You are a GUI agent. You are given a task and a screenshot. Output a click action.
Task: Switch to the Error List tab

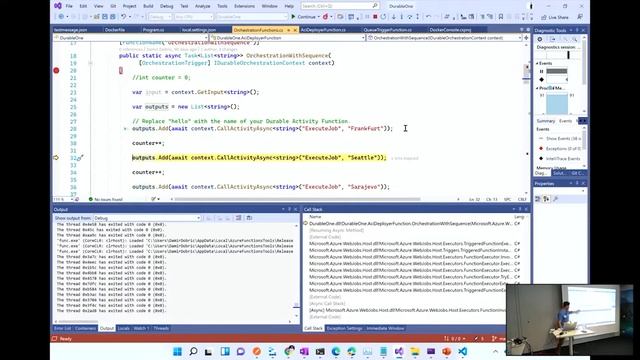62,328
